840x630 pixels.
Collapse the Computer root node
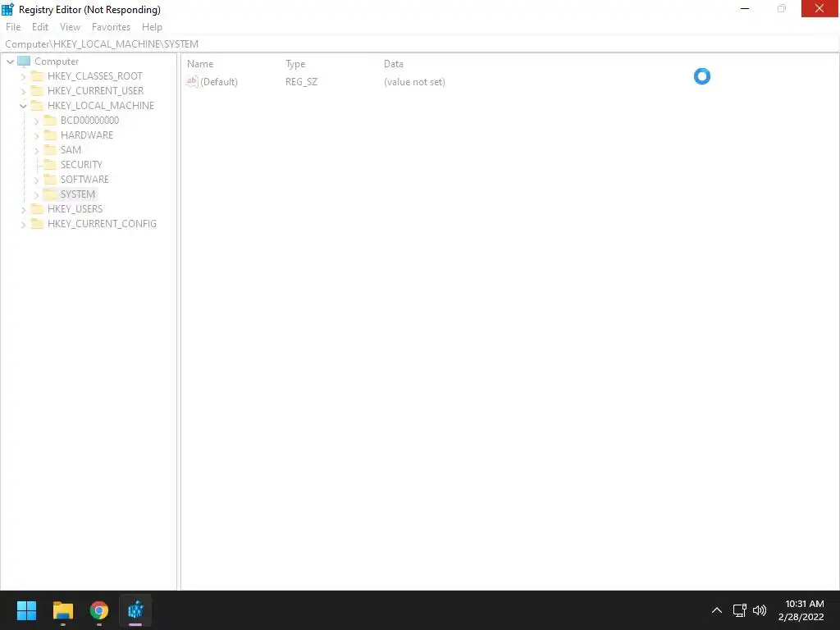(x=10, y=62)
